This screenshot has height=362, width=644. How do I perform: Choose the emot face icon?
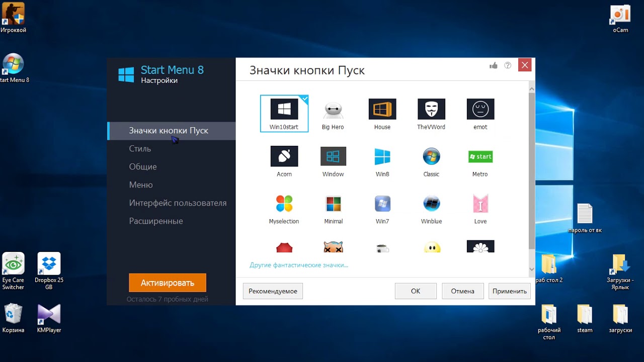pyautogui.click(x=480, y=114)
